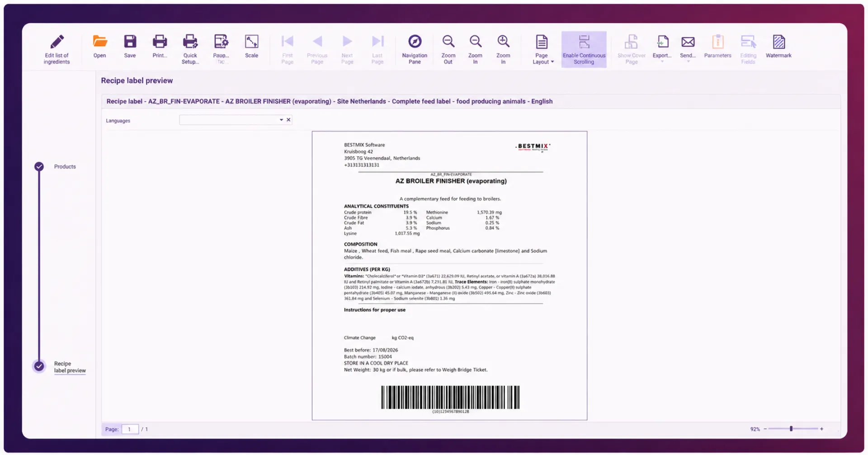The image size is (868, 455).
Task: Go to First Page
Action: [x=288, y=49]
